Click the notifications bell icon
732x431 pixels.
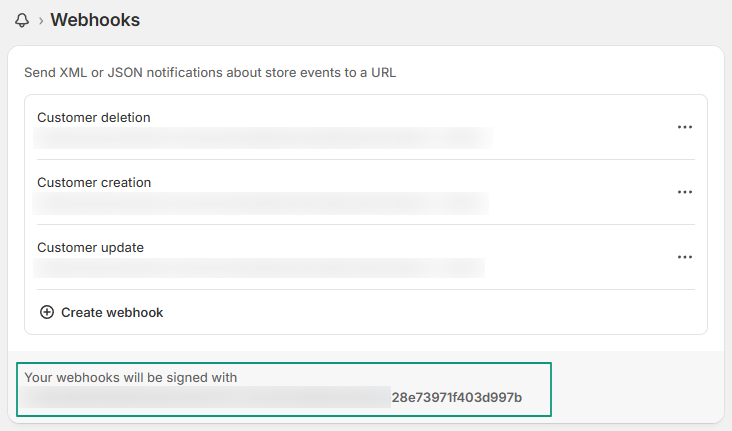click(x=22, y=21)
